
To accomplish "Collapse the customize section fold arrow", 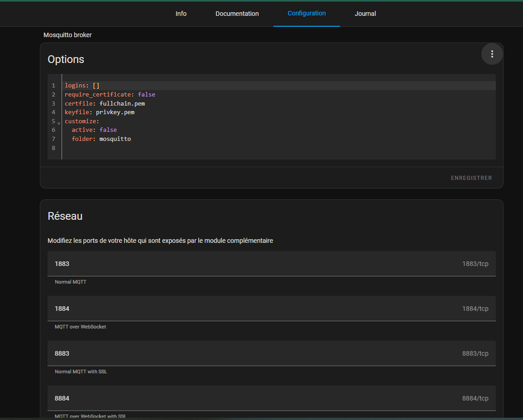I will click(x=59, y=123).
